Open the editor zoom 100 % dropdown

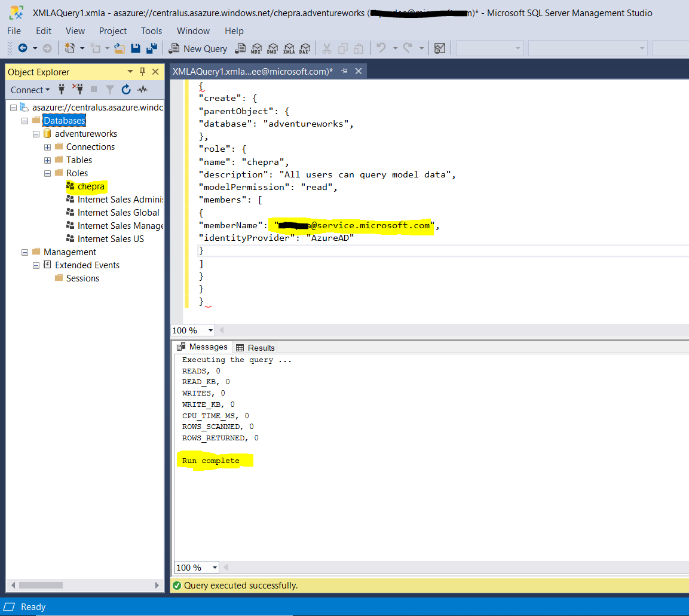click(x=210, y=330)
